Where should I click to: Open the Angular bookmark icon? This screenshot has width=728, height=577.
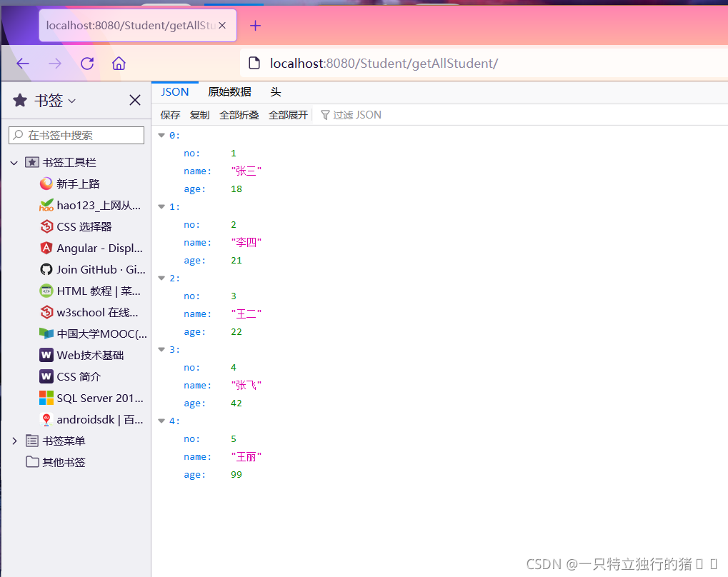(x=46, y=248)
